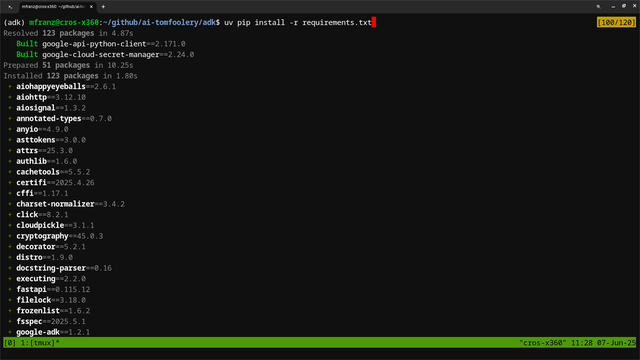Click the charset-normalizer package line
This screenshot has height=360, width=640.
point(67,204)
